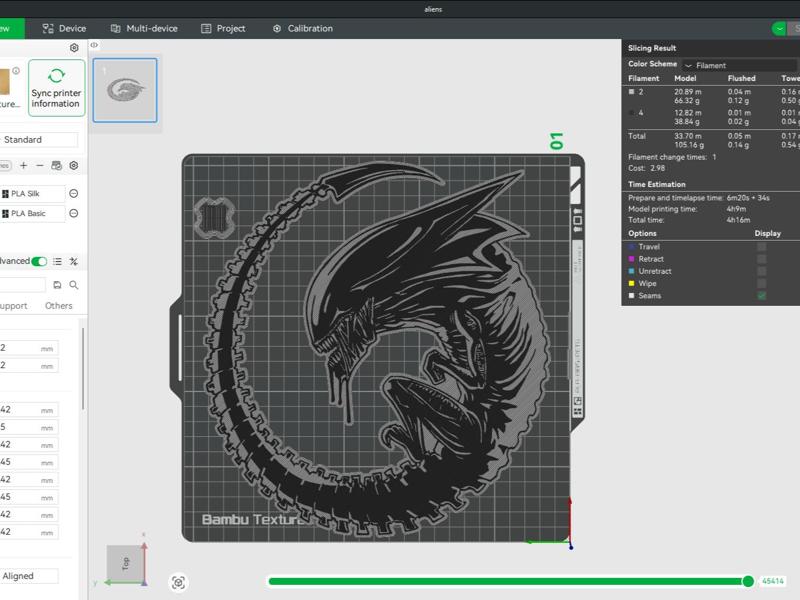Click the Sync printer information button
The width and height of the screenshot is (800, 600).
pos(56,88)
